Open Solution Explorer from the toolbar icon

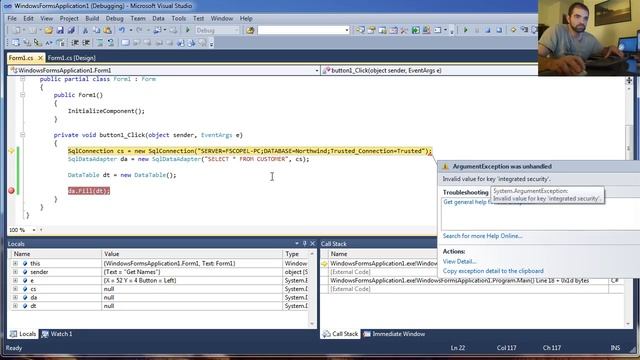360,30
